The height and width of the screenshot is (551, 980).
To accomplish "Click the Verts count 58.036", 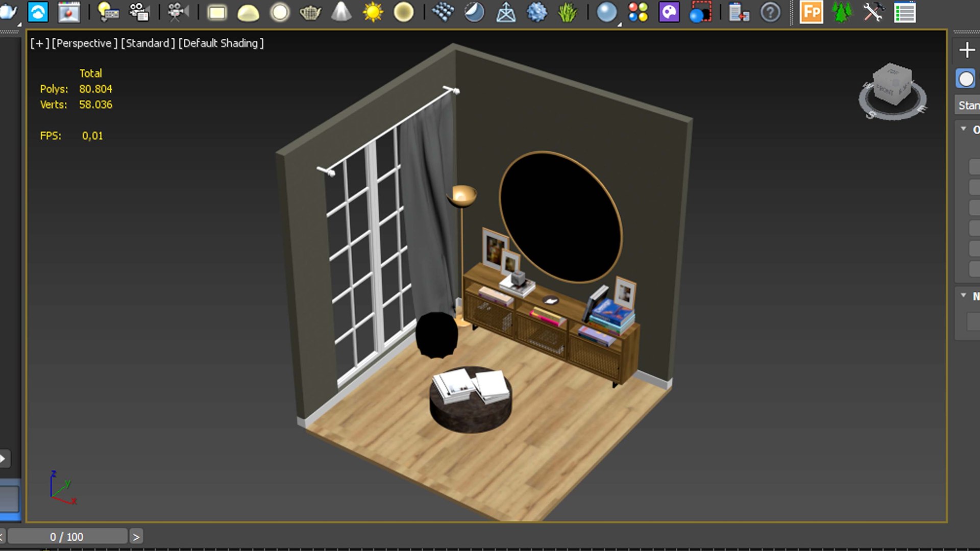I will 95,105.
